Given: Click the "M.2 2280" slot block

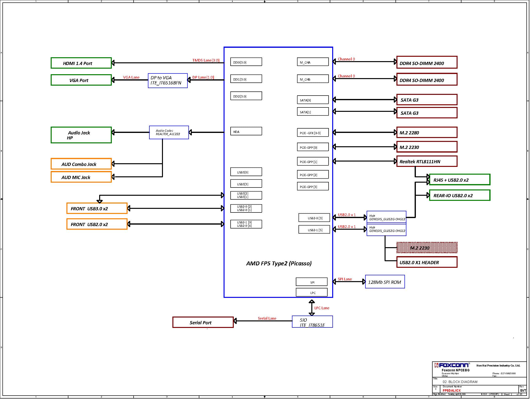Looking at the screenshot, I should point(427,132).
